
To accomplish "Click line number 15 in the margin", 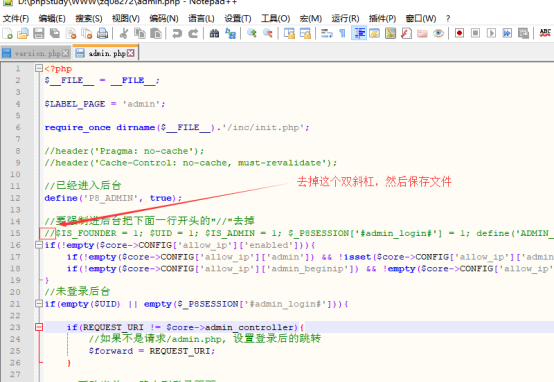I will click(x=15, y=233).
